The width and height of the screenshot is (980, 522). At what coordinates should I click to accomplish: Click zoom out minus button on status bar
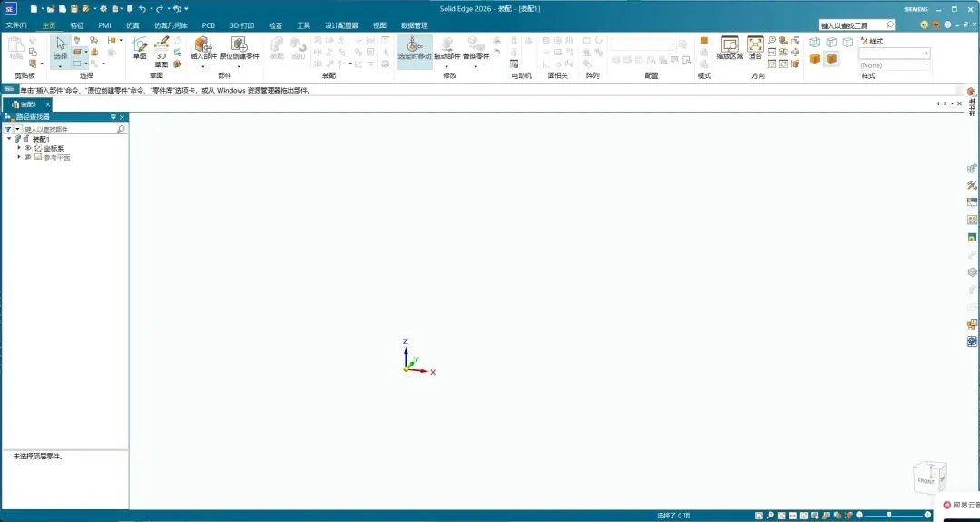coord(858,515)
